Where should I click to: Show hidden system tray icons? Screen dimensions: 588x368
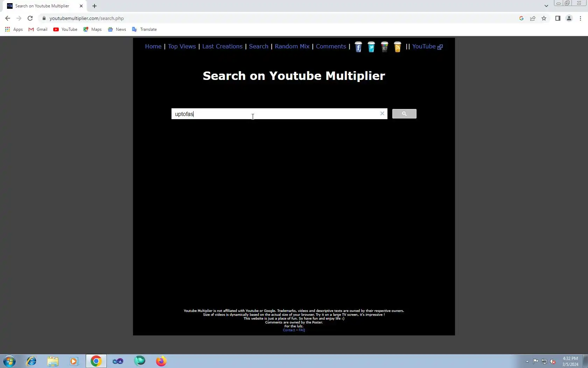point(527,361)
